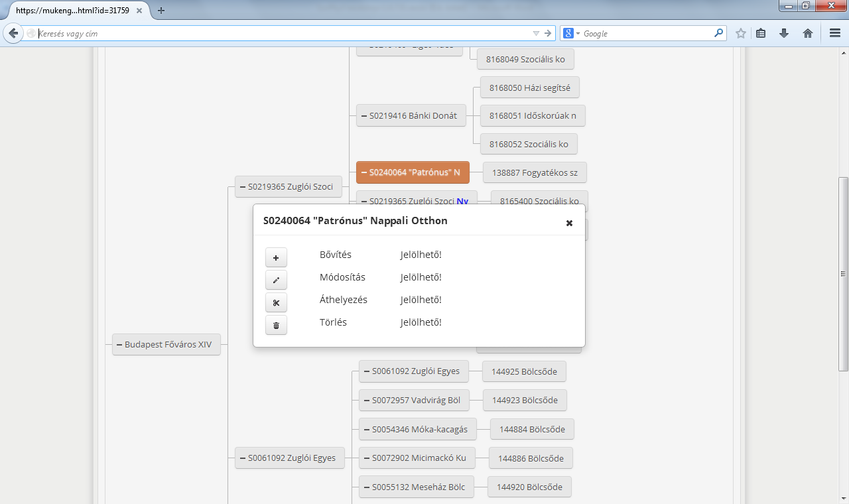Collapse the highlighted S0240064 Patrónus node

coord(364,172)
